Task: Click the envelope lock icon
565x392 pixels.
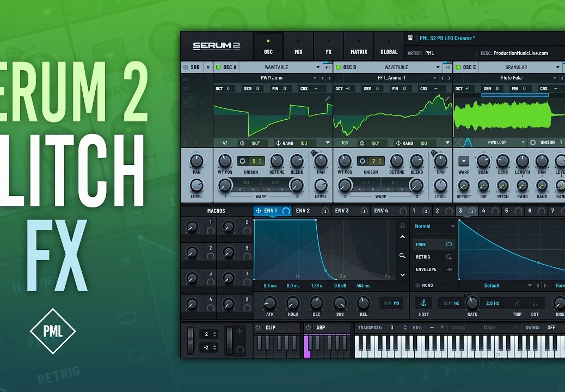Action: pyautogui.click(x=402, y=225)
